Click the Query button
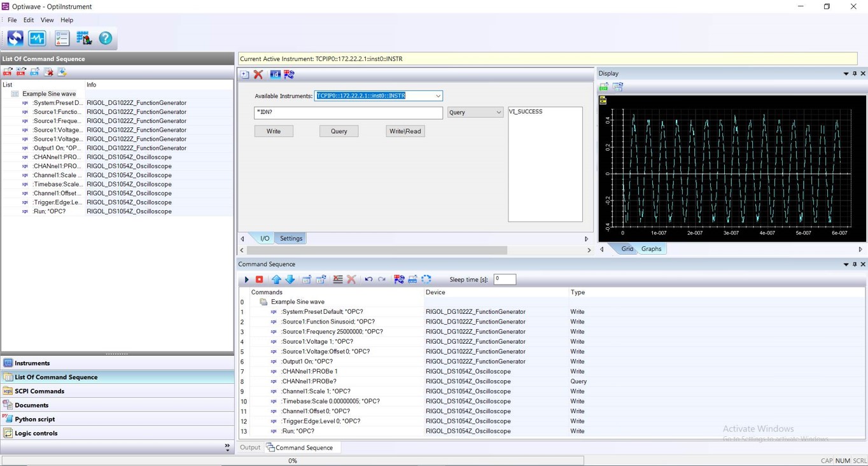 339,131
